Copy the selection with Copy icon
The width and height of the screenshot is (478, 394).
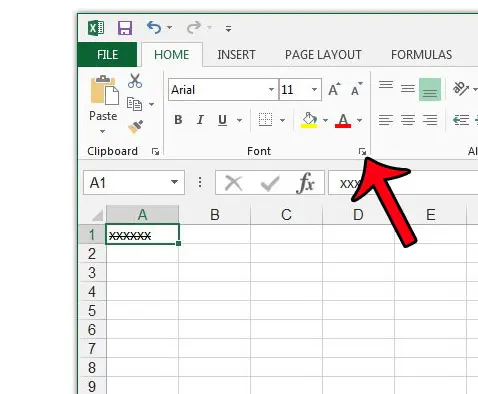(x=134, y=104)
